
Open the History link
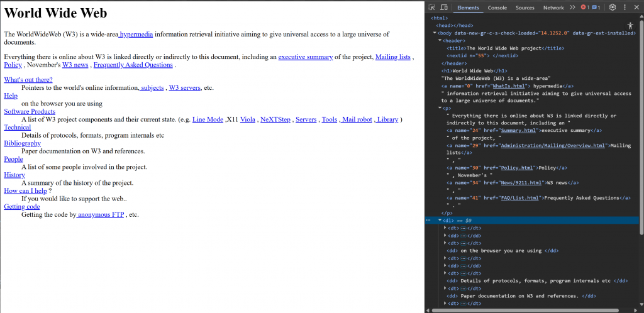tap(14, 175)
